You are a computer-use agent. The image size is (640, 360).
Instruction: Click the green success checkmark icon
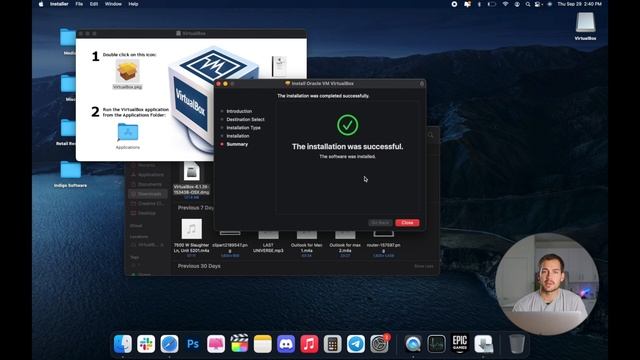pyautogui.click(x=347, y=125)
